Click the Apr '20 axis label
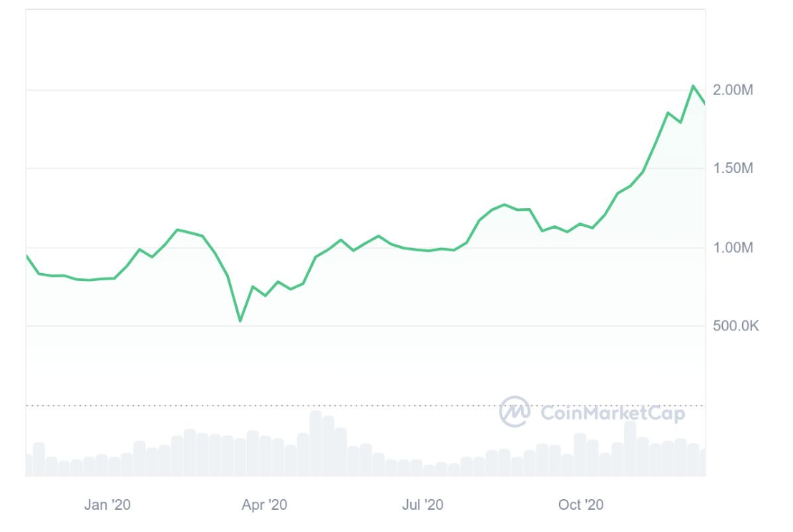Viewport: 793px width, 532px height. point(265,504)
